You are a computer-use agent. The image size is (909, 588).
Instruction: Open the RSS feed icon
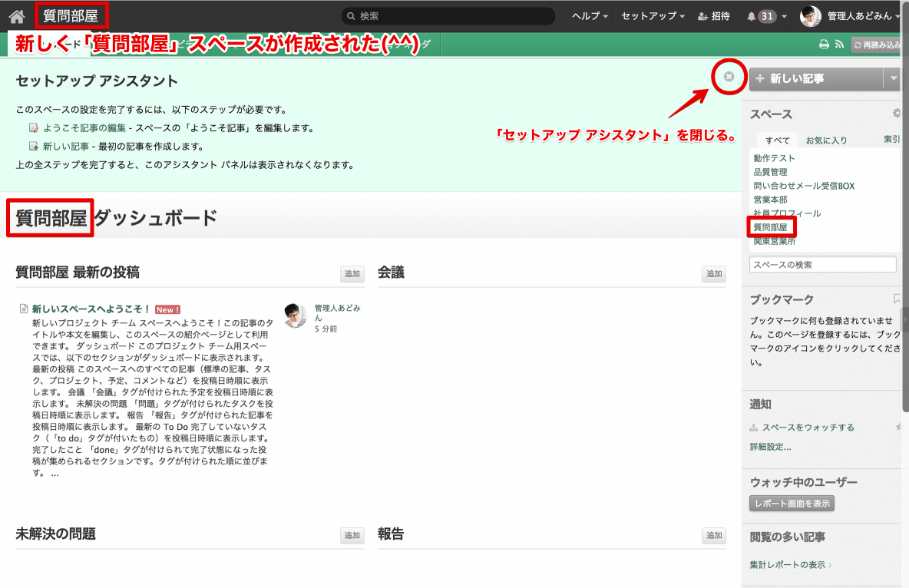tap(839, 45)
